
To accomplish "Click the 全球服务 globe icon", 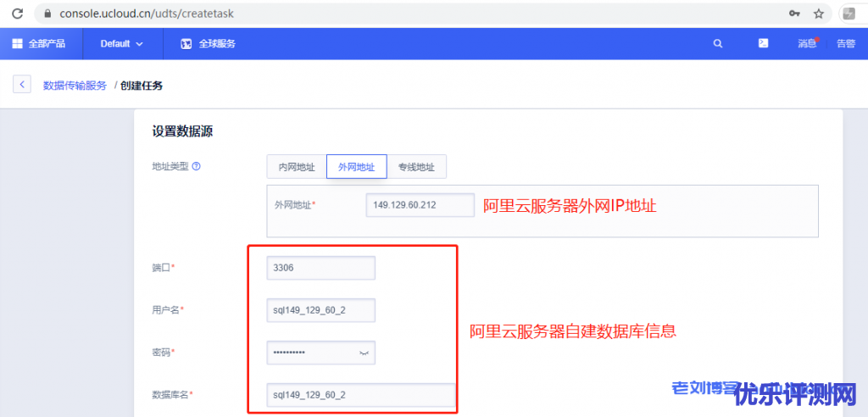I will [186, 43].
